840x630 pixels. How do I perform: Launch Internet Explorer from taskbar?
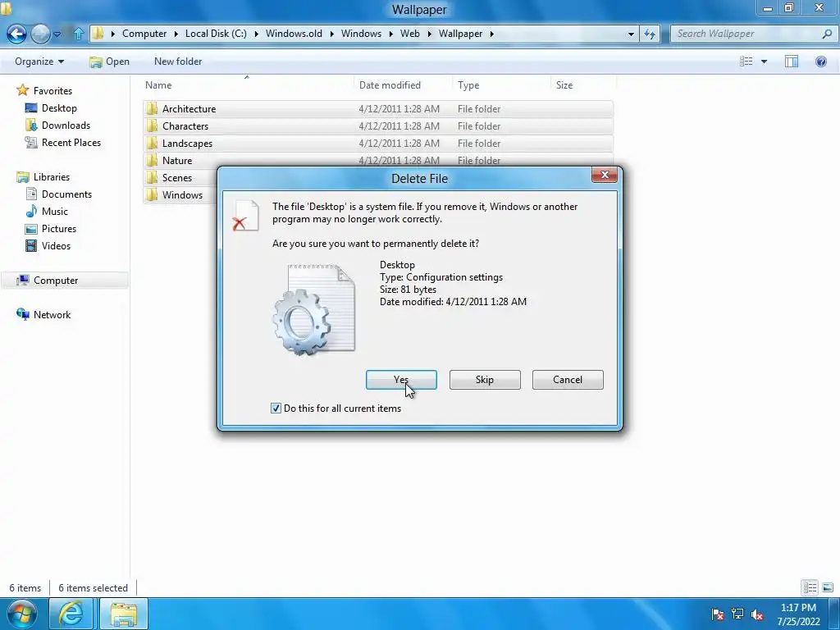(x=71, y=614)
